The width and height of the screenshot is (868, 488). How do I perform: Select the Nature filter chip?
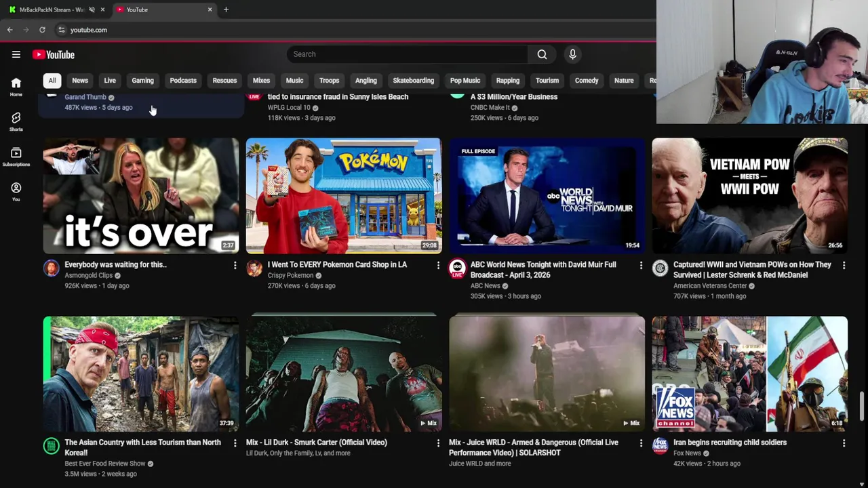pyautogui.click(x=624, y=81)
